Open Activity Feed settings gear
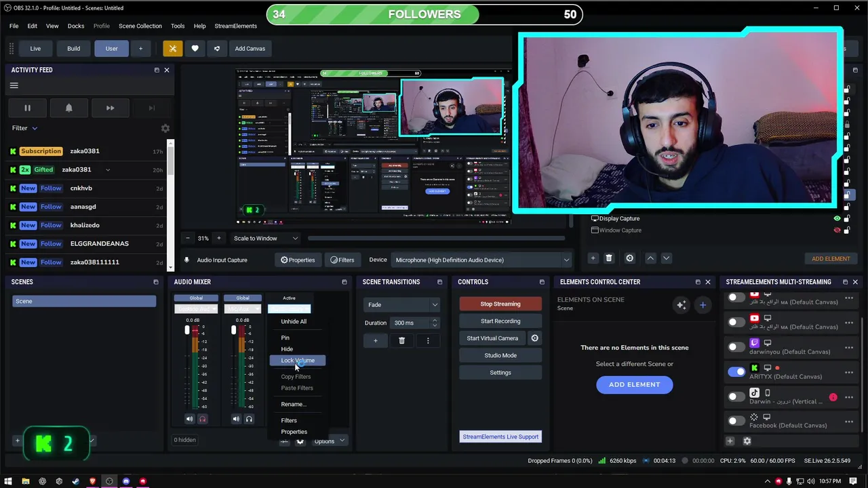Viewport: 868px width, 488px height. coord(165,128)
